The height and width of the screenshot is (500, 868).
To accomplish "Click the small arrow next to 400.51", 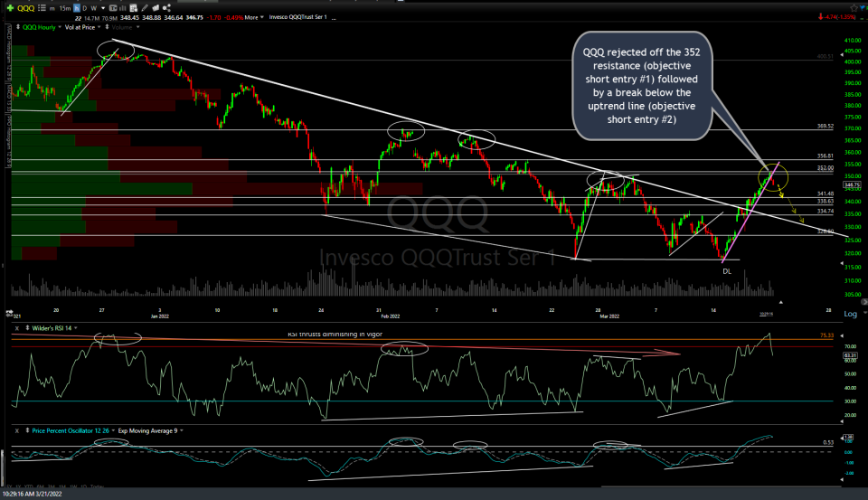I will pyautogui.click(x=842, y=56).
